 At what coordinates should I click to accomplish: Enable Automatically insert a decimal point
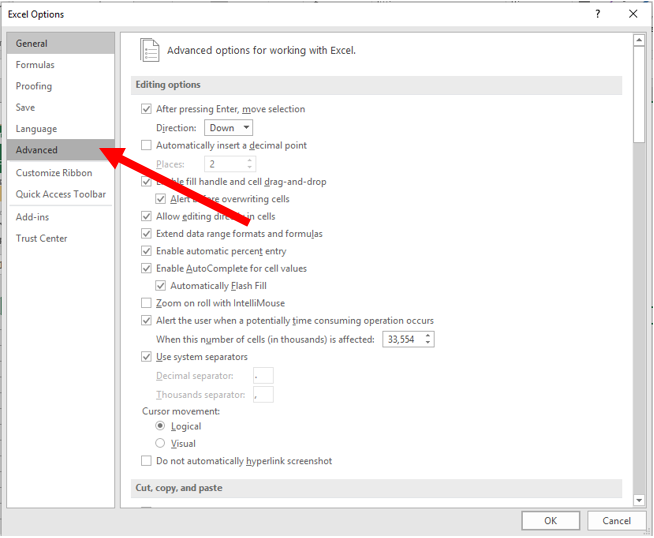tap(146, 145)
